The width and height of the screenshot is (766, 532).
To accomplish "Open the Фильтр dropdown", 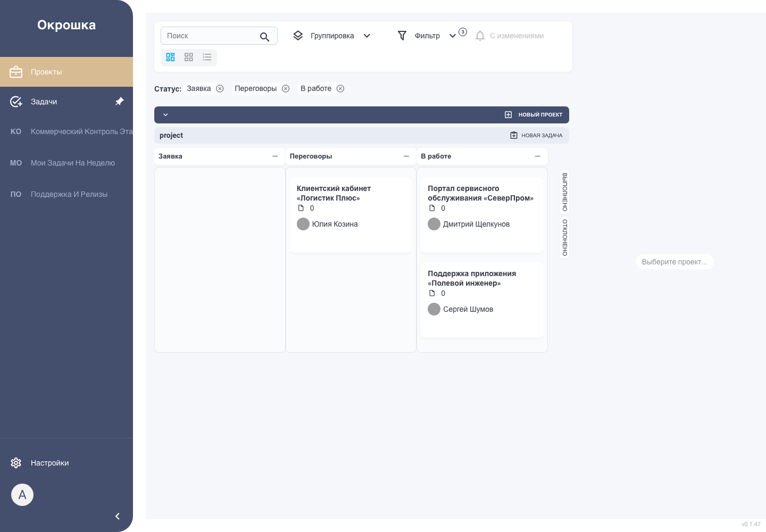I will 427,36.
